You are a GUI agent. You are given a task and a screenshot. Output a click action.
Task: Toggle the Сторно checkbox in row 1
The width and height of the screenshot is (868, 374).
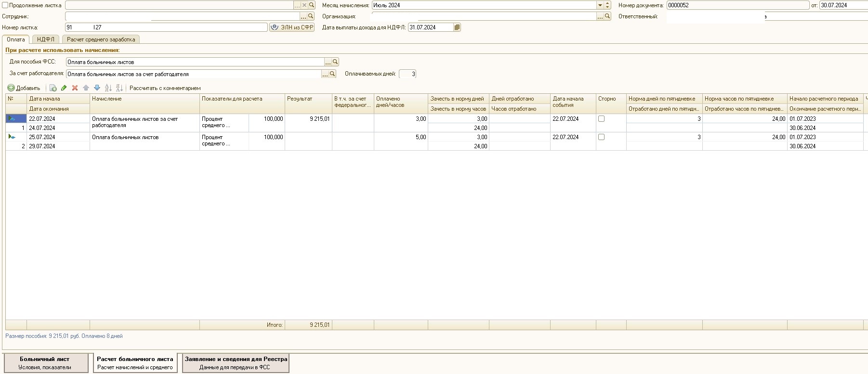[x=601, y=119]
